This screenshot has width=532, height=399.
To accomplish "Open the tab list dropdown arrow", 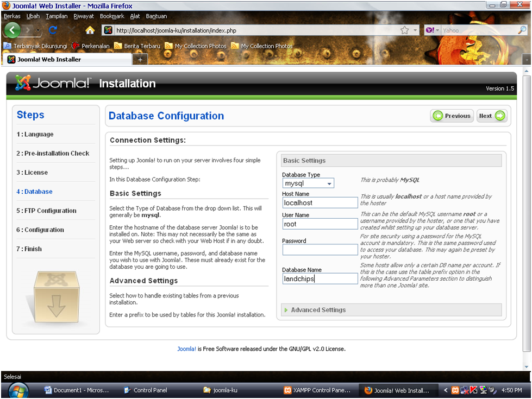I will tap(527, 59).
